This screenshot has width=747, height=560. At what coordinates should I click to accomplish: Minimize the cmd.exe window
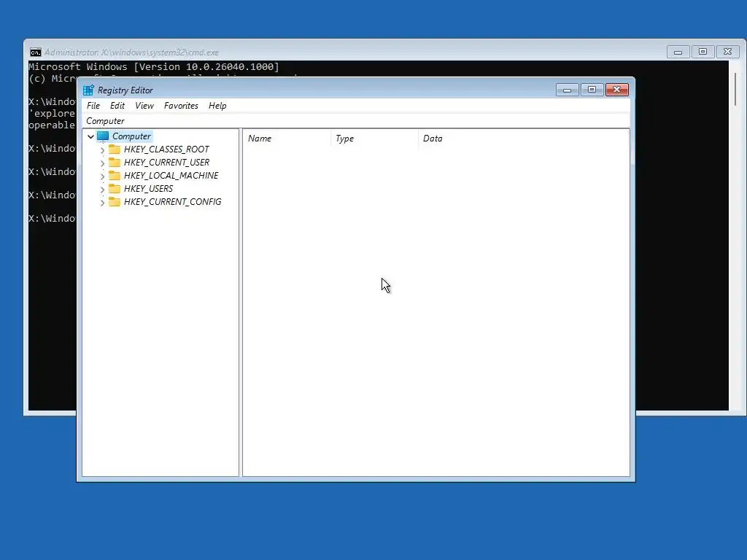[x=678, y=52]
